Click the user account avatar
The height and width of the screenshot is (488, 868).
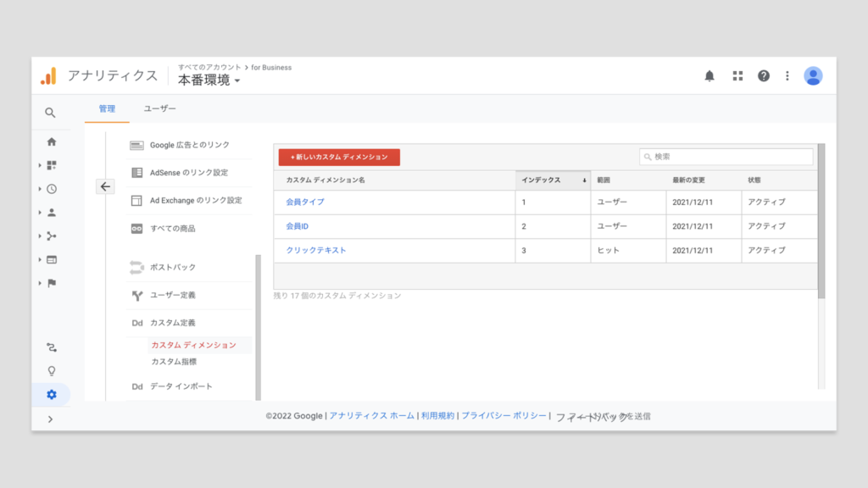coord(813,76)
